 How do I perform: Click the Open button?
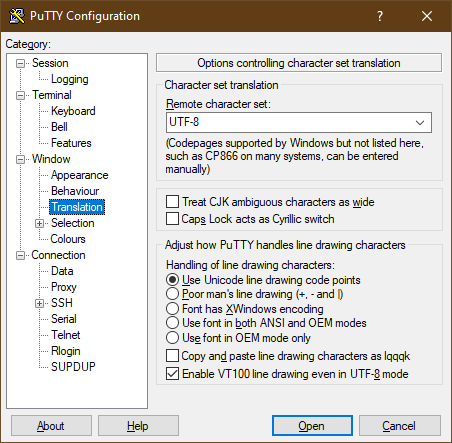(x=312, y=426)
